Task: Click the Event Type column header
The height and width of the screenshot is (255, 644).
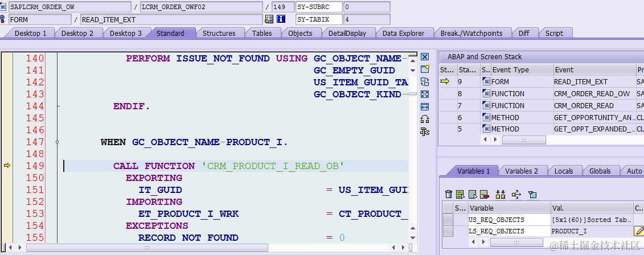Action: click(x=521, y=70)
